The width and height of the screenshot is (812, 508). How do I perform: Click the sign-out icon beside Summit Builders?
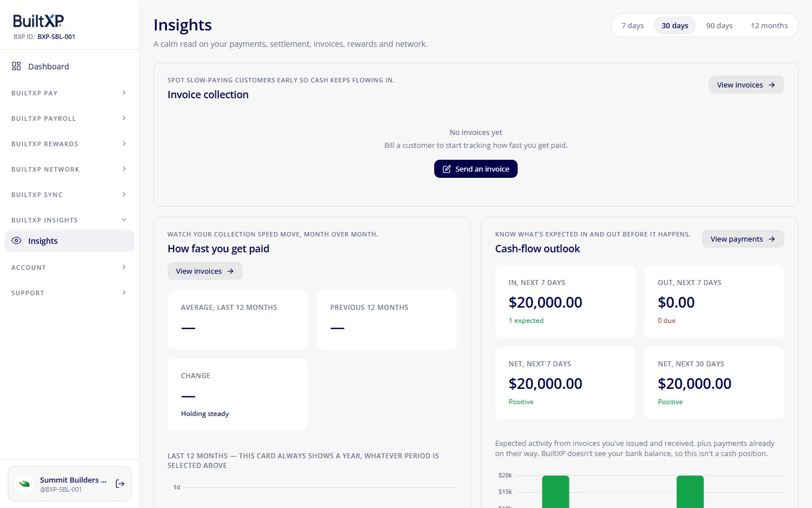(120, 484)
